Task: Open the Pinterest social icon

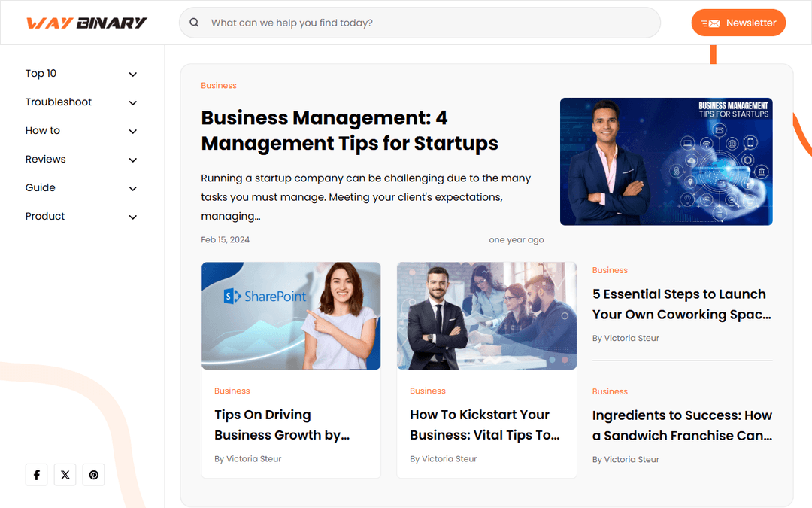Action: (94, 475)
